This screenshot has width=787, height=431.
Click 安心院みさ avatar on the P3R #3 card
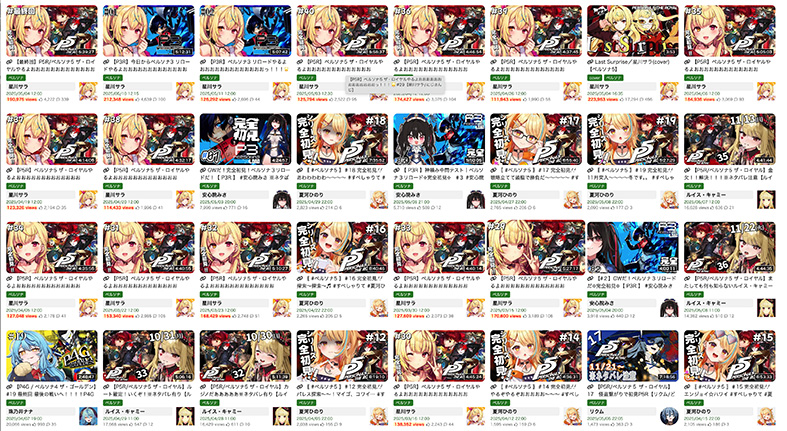[475, 199]
